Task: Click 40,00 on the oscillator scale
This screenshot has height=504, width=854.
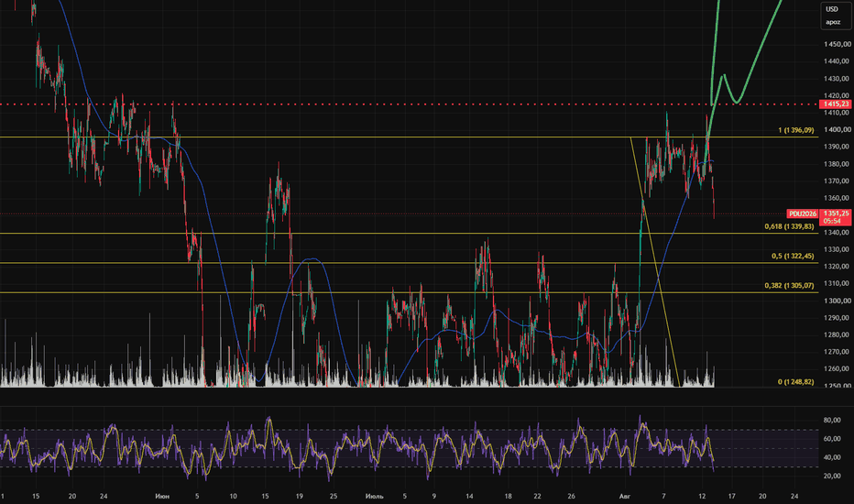Action: click(832, 457)
